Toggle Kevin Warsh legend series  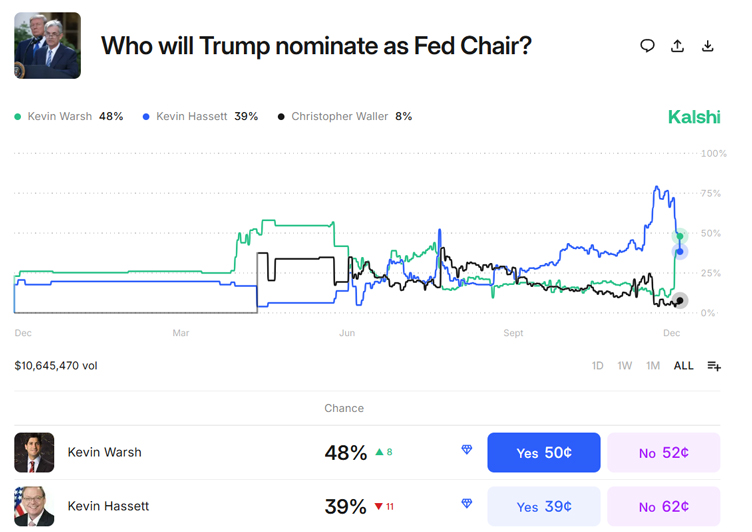coord(69,117)
